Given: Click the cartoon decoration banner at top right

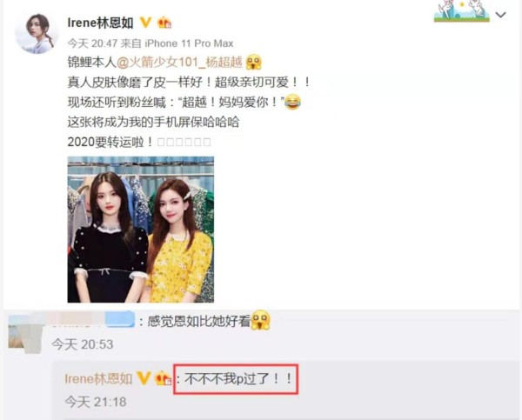Looking at the screenshot, I should [x=462, y=11].
